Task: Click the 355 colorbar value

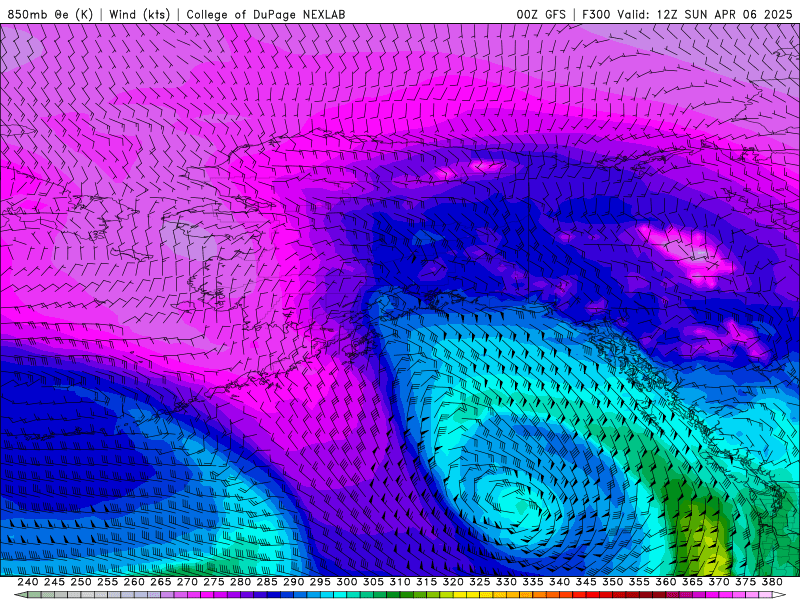Action: click(639, 582)
